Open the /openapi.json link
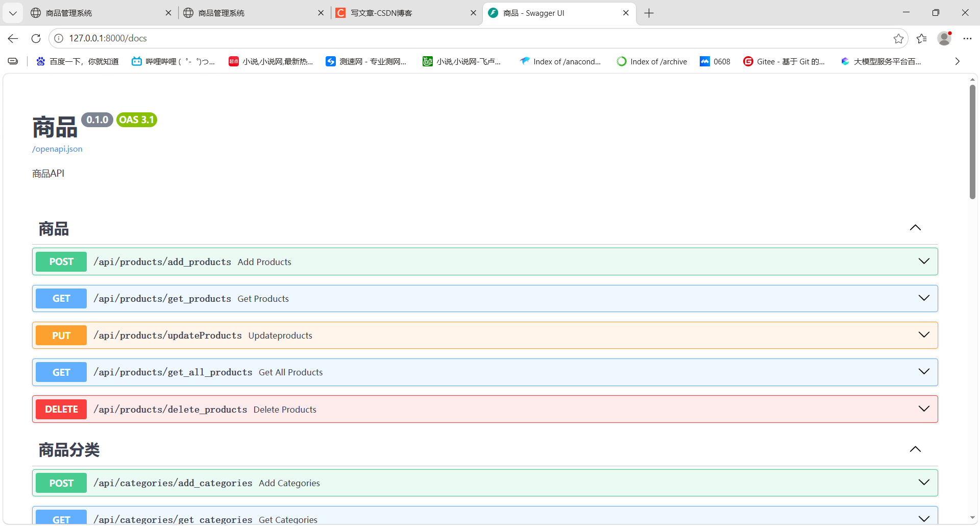Viewport: 980px width, 526px height. pyautogui.click(x=57, y=149)
